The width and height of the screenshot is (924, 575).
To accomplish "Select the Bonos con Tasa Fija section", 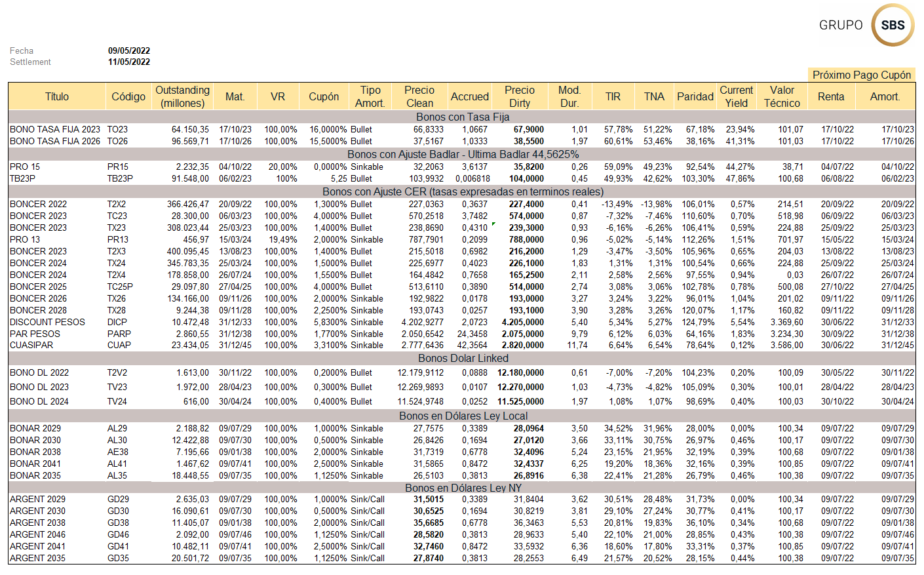I will pyautogui.click(x=462, y=117).
